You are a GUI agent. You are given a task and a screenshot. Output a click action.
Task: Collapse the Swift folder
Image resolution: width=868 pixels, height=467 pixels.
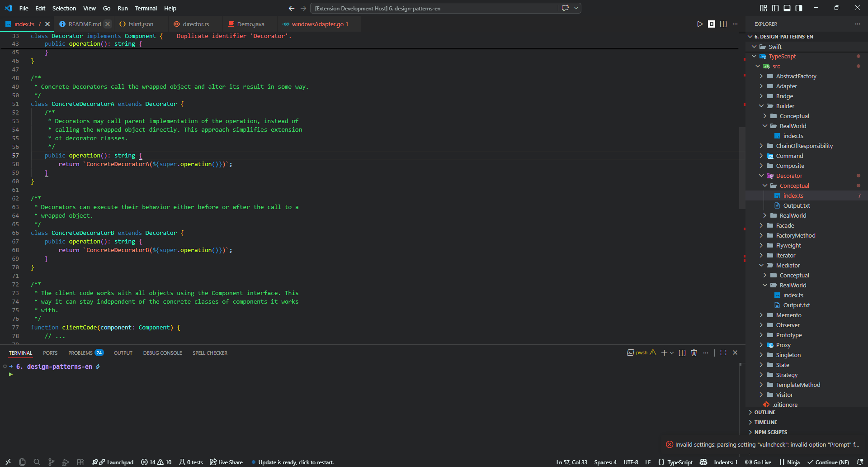754,47
